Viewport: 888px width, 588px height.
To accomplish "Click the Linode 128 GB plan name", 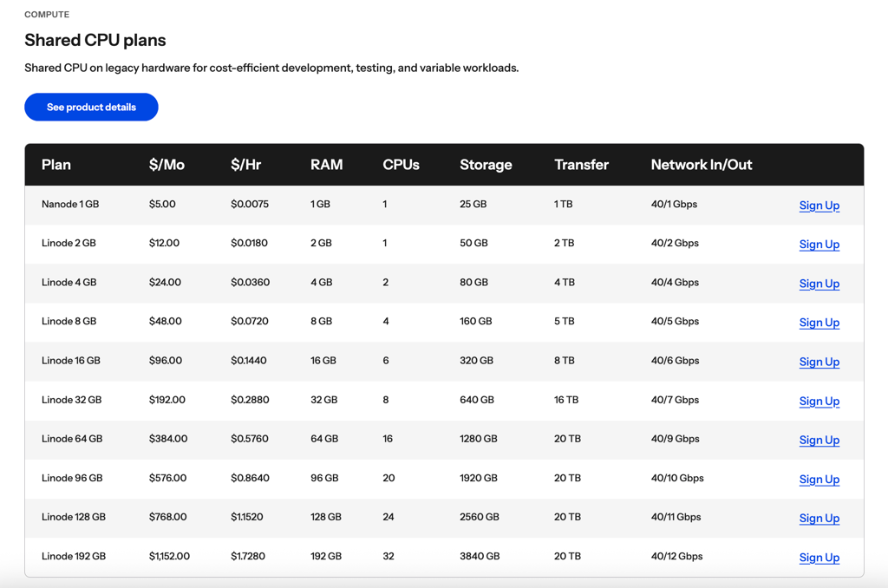I will coord(74,517).
